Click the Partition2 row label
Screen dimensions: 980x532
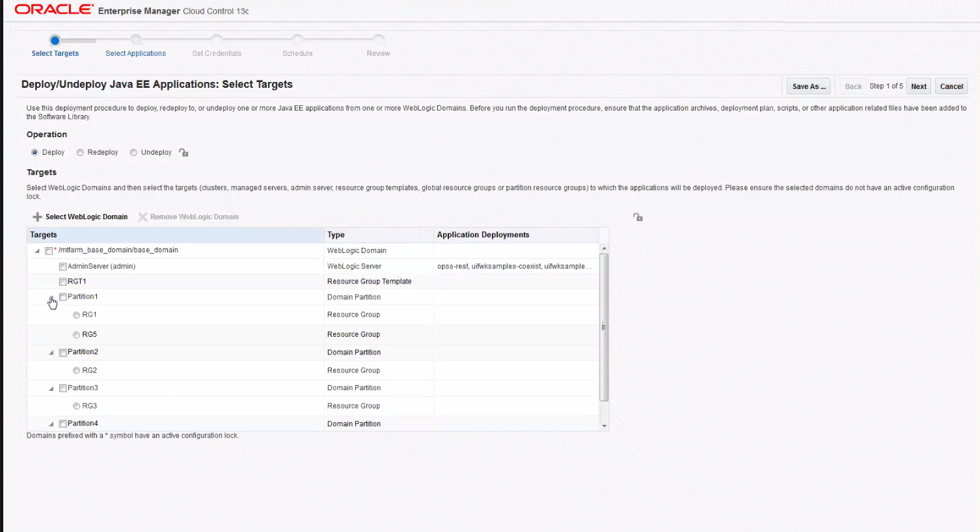(83, 352)
